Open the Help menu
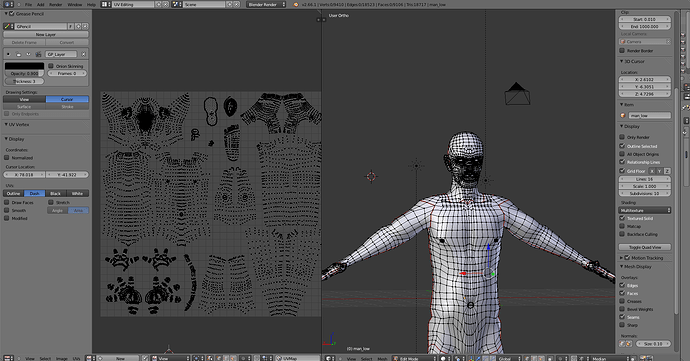 coord(91,4)
